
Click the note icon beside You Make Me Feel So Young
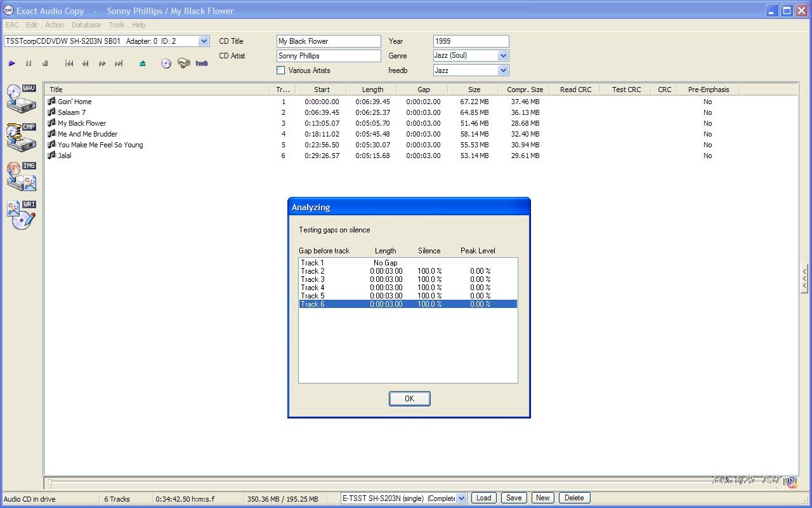[52, 145]
